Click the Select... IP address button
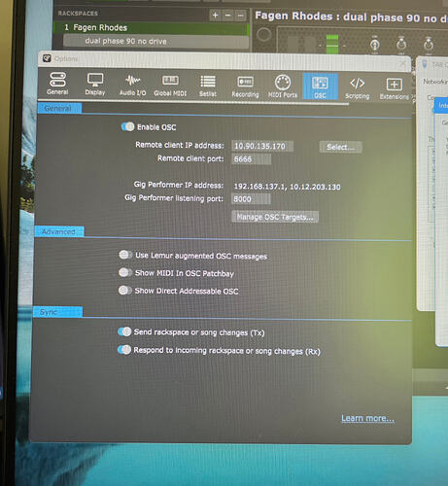The image size is (448, 486). point(340,147)
